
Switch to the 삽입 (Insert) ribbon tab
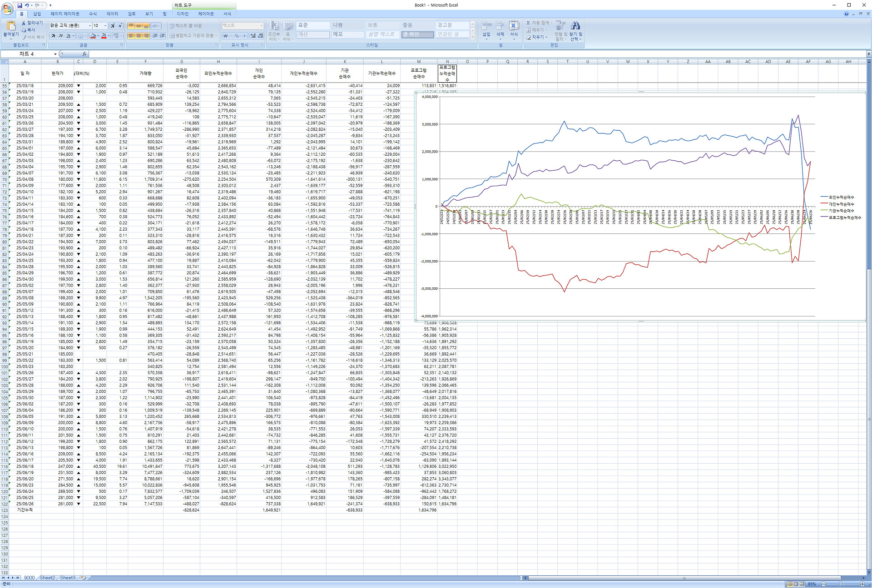coord(37,14)
